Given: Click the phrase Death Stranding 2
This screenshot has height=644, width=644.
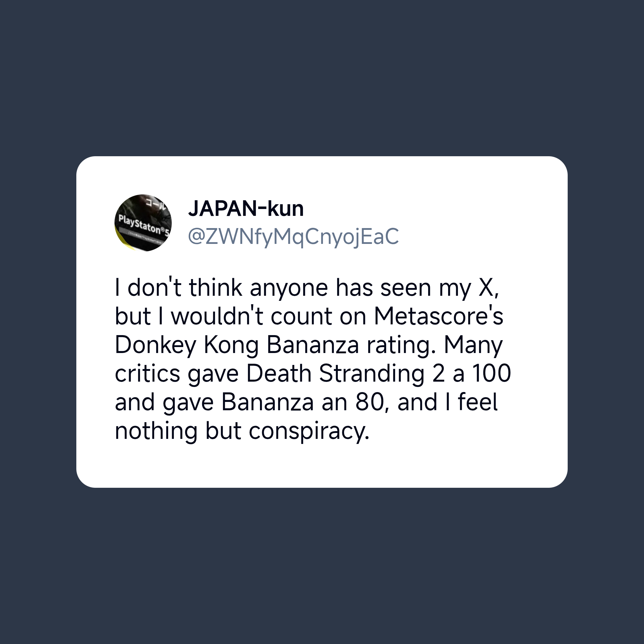Looking at the screenshot, I should tap(345, 374).
